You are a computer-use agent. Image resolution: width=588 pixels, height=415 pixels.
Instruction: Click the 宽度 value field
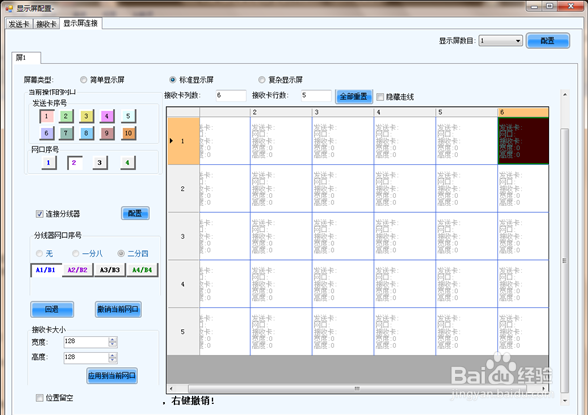coord(86,342)
